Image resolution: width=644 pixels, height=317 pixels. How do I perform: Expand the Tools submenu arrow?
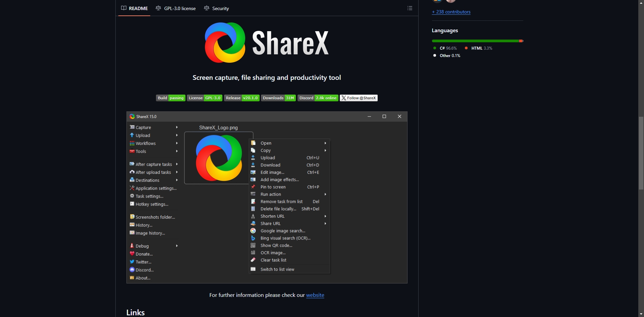click(x=177, y=151)
